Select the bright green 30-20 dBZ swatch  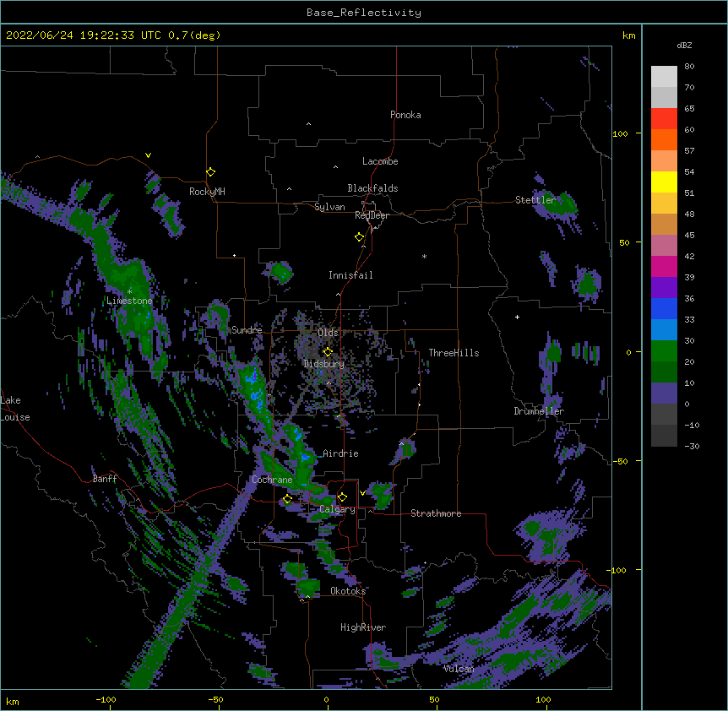[664, 351]
